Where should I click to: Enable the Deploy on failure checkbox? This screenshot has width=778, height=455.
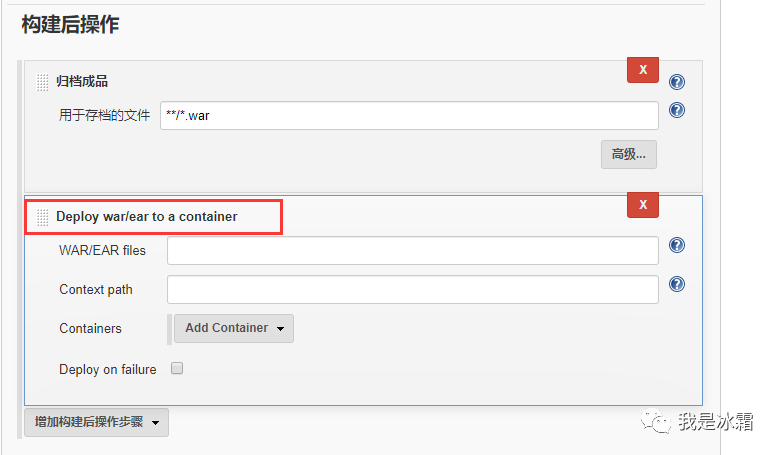[x=177, y=368]
